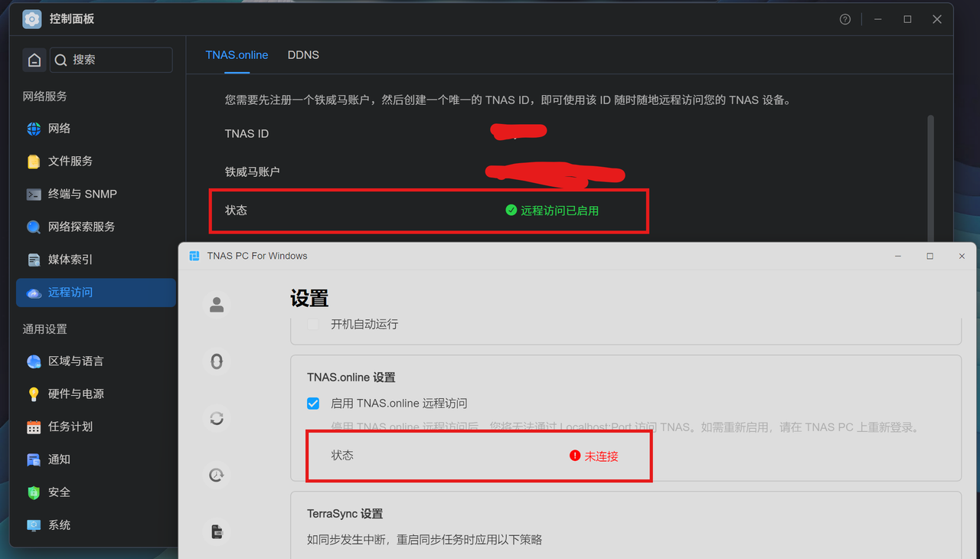Image resolution: width=980 pixels, height=559 pixels.
Task: Click the help question mark icon
Action: click(x=845, y=20)
